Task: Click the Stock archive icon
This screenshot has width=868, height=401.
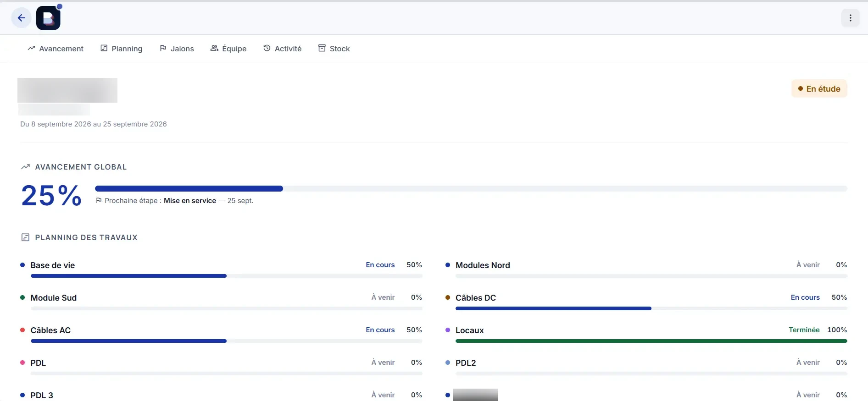Action: coord(322,48)
